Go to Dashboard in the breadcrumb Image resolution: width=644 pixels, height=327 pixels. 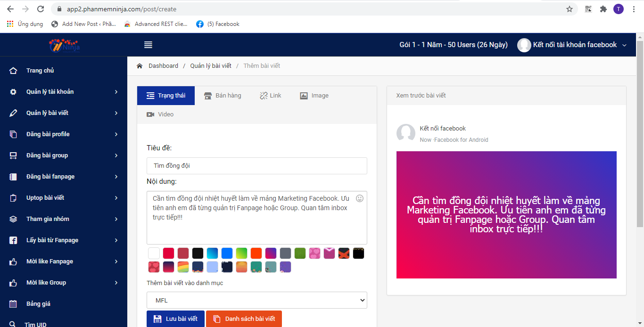click(163, 66)
